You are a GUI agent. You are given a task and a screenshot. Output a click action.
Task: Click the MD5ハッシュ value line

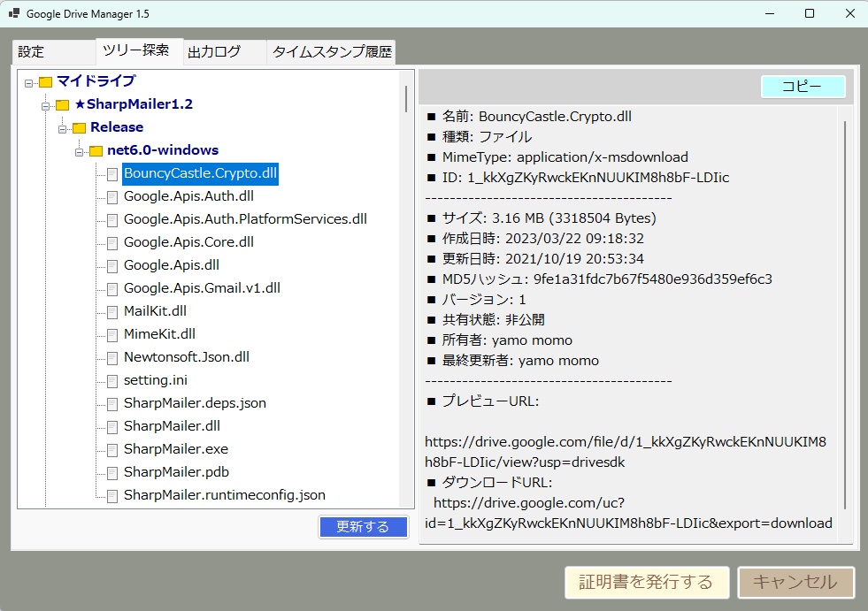(600, 279)
